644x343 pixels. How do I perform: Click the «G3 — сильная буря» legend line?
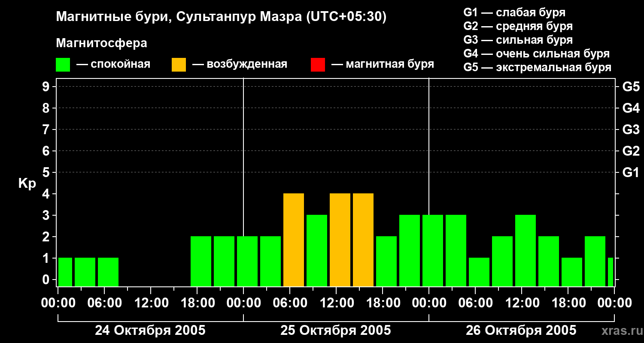(518, 40)
